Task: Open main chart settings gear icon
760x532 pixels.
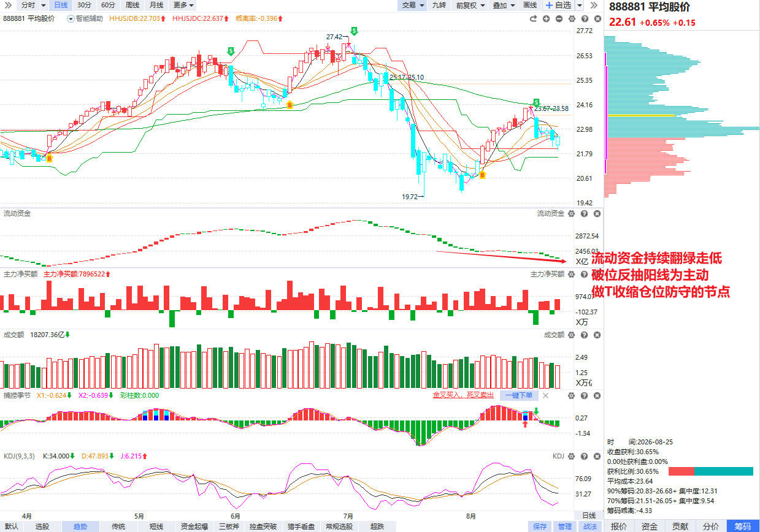Action: point(571,19)
